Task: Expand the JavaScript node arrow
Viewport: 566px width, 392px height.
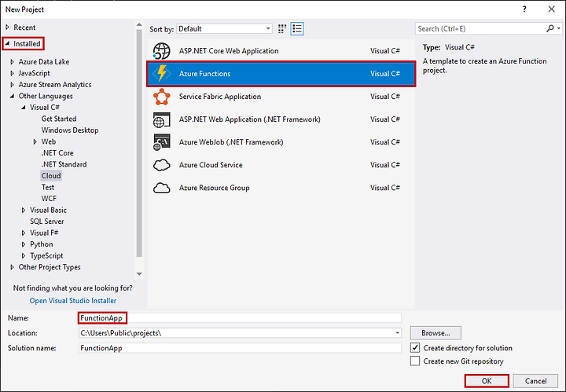Action: point(13,73)
